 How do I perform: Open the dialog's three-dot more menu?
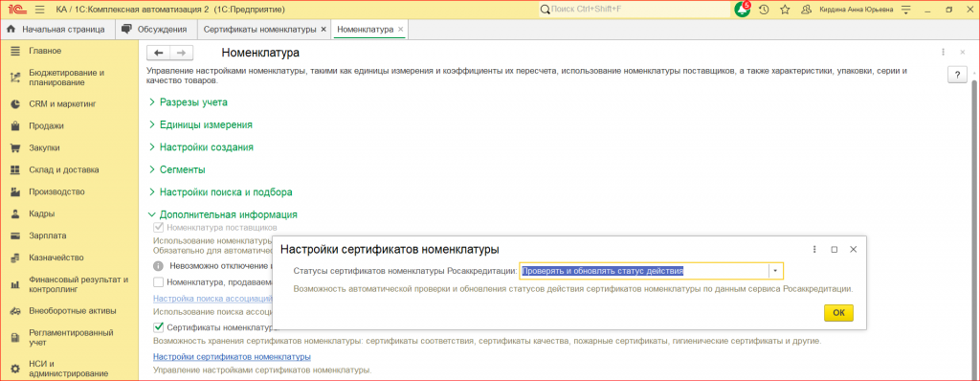tap(814, 249)
